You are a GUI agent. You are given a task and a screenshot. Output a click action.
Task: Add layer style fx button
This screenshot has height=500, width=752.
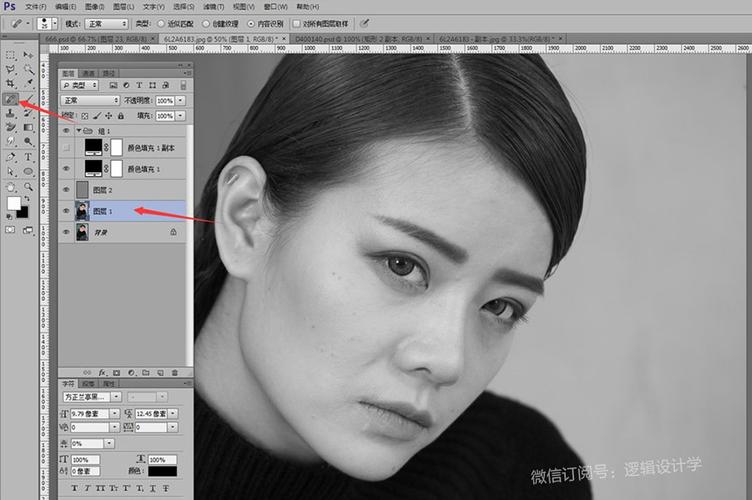(x=102, y=372)
